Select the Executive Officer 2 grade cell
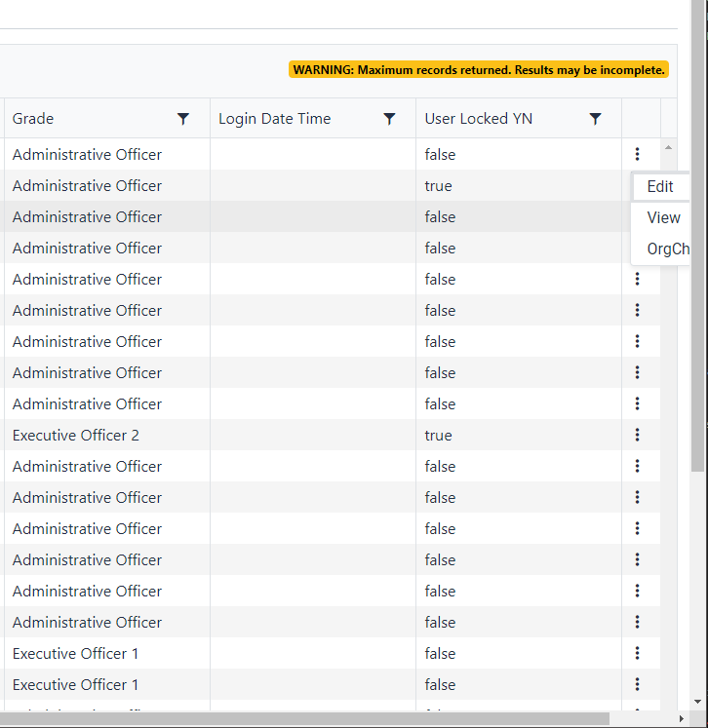Image resolution: width=708 pixels, height=728 pixels. pos(76,435)
